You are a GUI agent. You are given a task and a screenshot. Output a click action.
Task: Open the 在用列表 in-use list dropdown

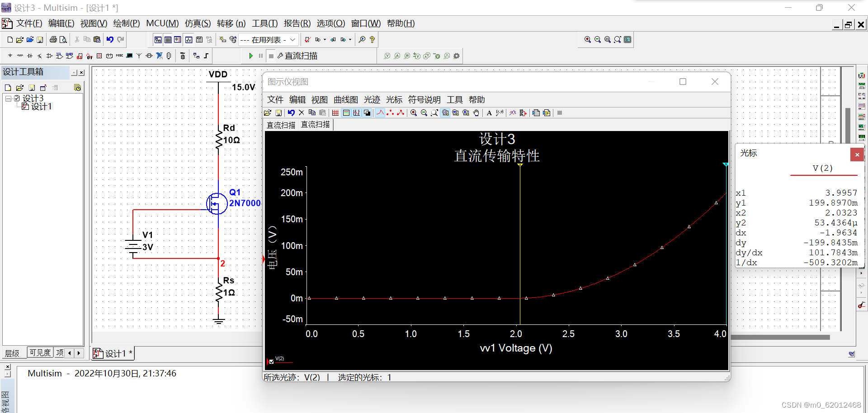269,40
